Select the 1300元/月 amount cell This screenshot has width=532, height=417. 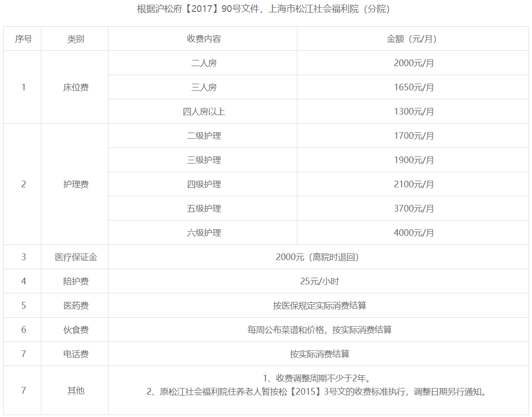(x=413, y=112)
